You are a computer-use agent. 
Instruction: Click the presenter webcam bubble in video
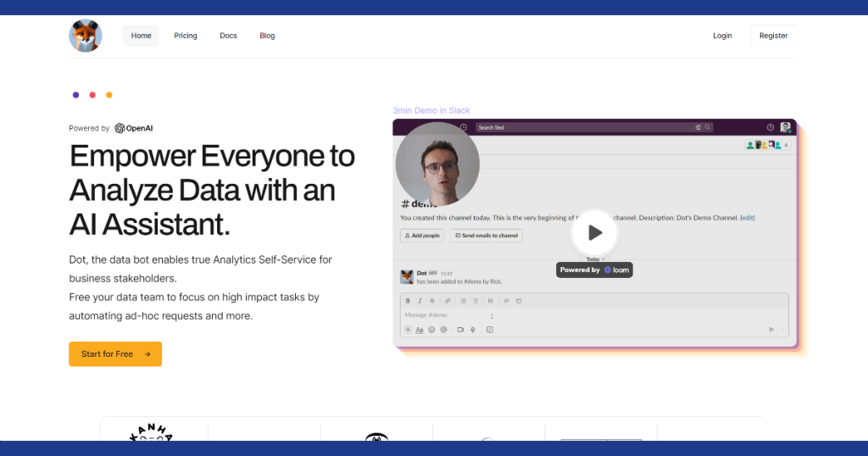click(x=437, y=164)
